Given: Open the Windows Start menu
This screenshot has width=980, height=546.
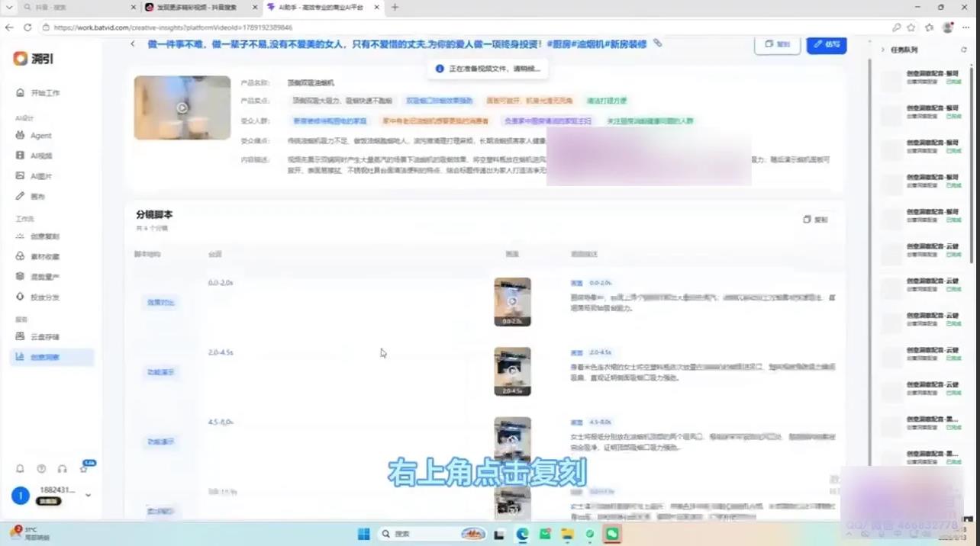Looking at the screenshot, I should tap(364, 534).
